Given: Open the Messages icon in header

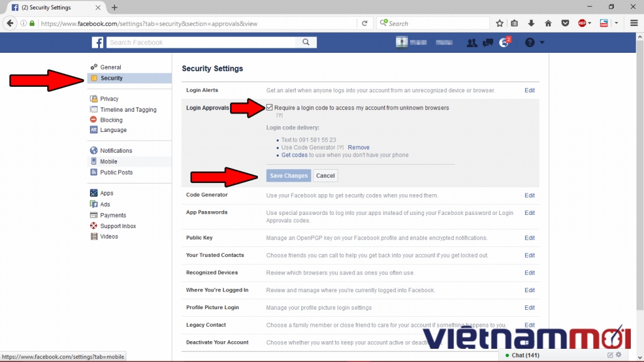Looking at the screenshot, I should (x=488, y=42).
